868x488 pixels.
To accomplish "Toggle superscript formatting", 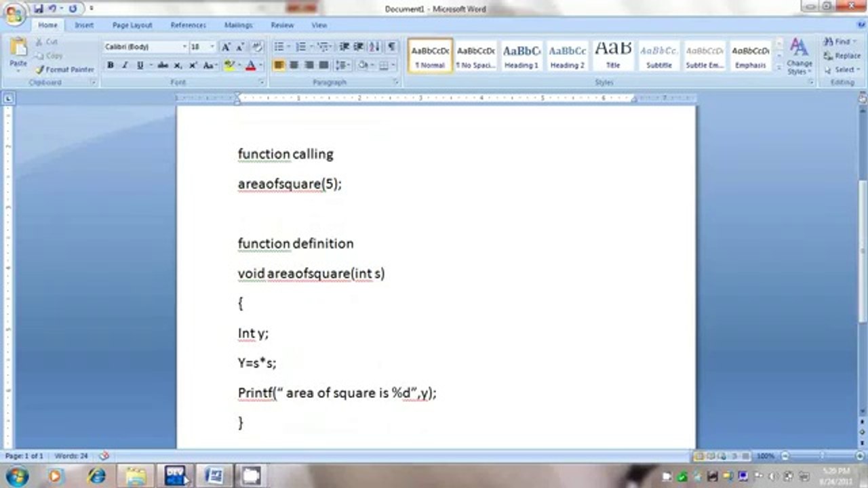I will 193,65.
